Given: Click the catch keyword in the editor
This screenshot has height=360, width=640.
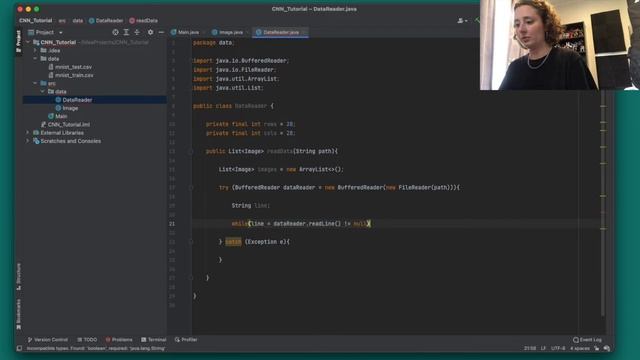Looking at the screenshot, I should pyautogui.click(x=233, y=242).
